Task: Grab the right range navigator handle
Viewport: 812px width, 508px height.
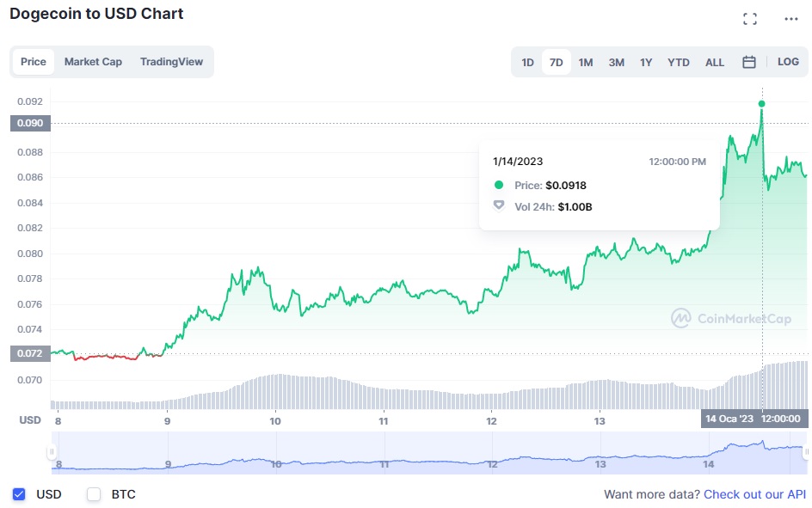Action: pos(807,451)
